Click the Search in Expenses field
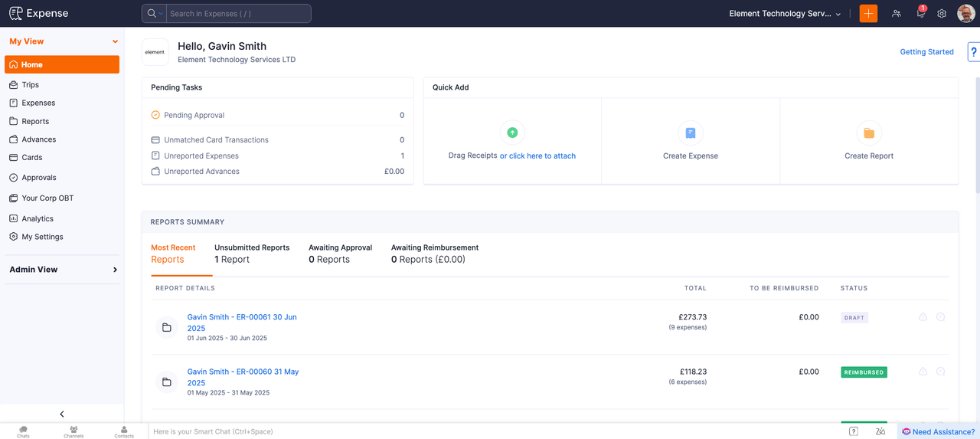 point(238,14)
